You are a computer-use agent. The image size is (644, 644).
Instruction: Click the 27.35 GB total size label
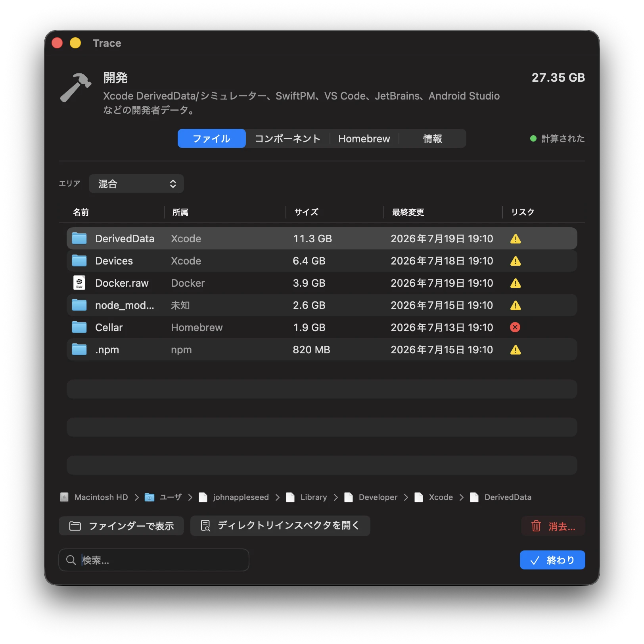(558, 77)
